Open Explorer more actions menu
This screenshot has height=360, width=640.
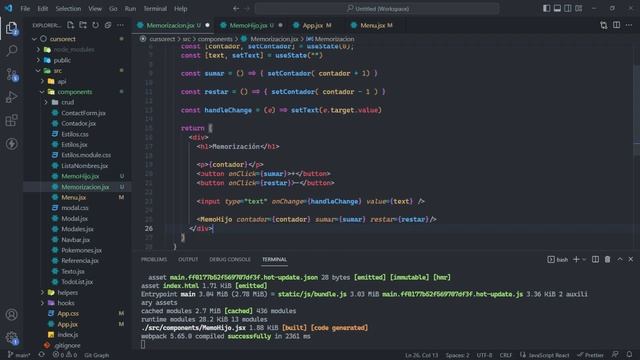(x=120, y=25)
